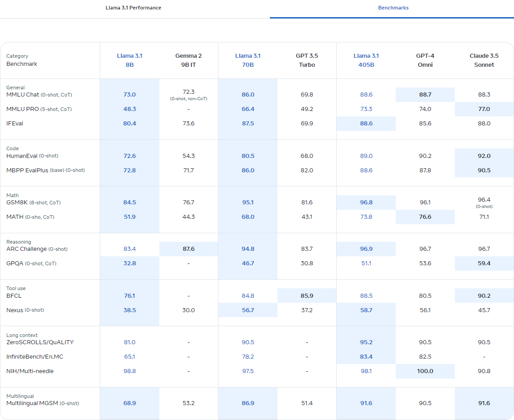Image resolution: width=514 pixels, height=420 pixels.
Task: Click the 54.3 HumanEval score for Gemma 2
Action: [189, 156]
